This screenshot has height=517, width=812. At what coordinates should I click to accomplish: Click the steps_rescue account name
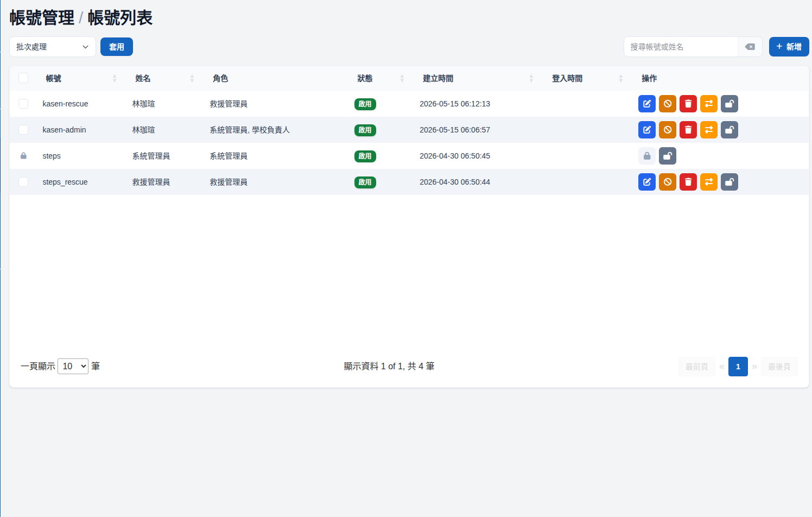pyautogui.click(x=65, y=182)
